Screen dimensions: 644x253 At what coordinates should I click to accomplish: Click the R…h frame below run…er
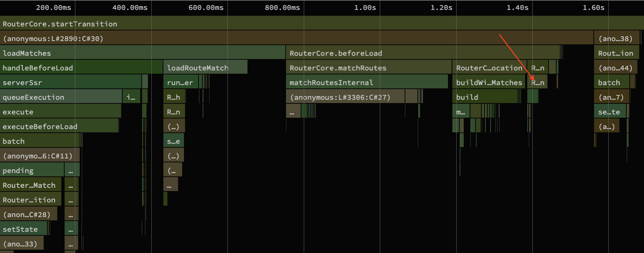(174, 97)
